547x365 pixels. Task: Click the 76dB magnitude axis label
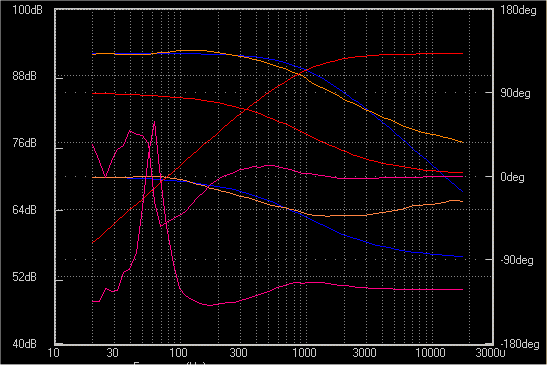24,143
